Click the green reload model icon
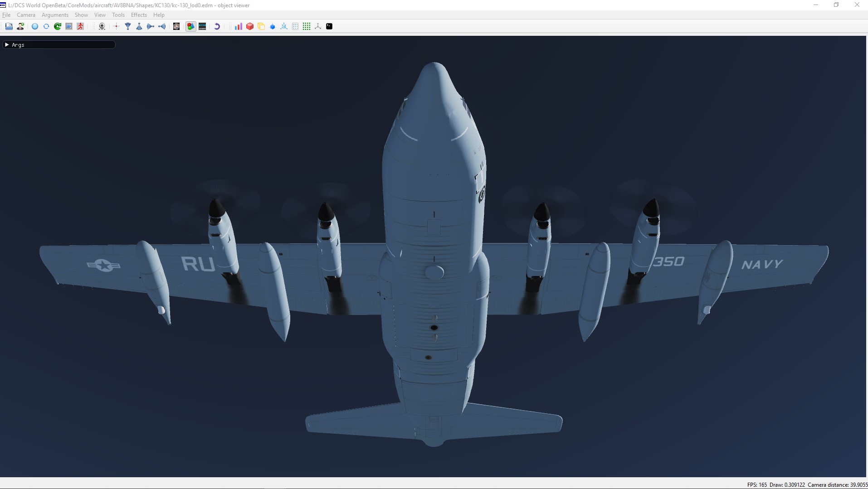Screen dimensions: 868x489 coord(58,26)
